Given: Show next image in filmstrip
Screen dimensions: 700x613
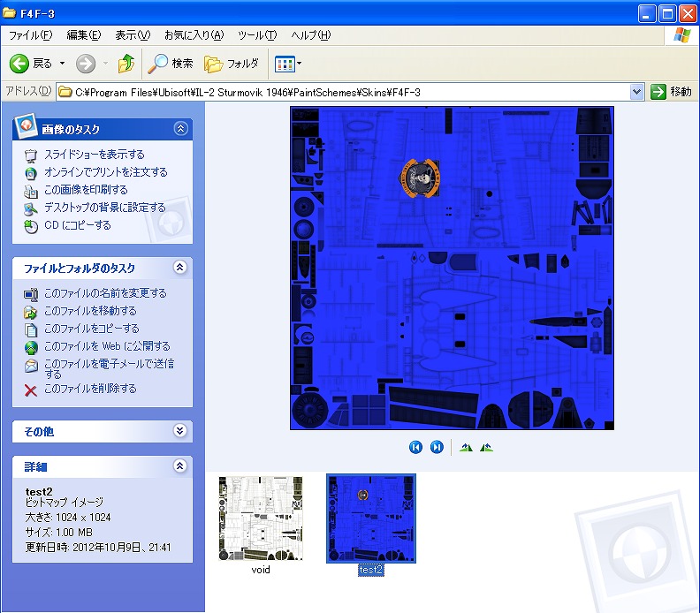Looking at the screenshot, I should 437,447.
